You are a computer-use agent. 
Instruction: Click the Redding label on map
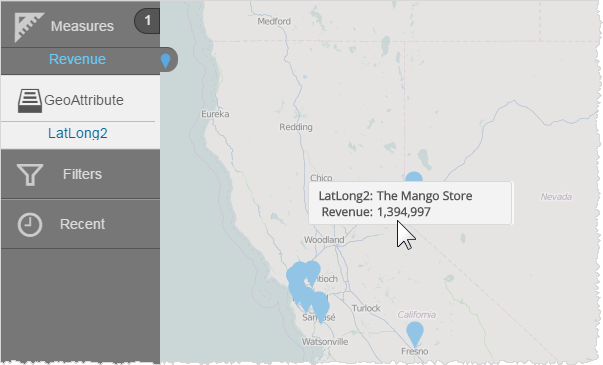[x=296, y=127]
